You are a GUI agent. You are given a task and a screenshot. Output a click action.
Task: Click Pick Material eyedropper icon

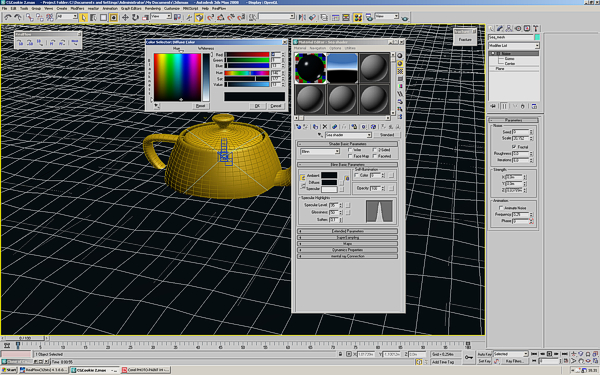pos(320,135)
